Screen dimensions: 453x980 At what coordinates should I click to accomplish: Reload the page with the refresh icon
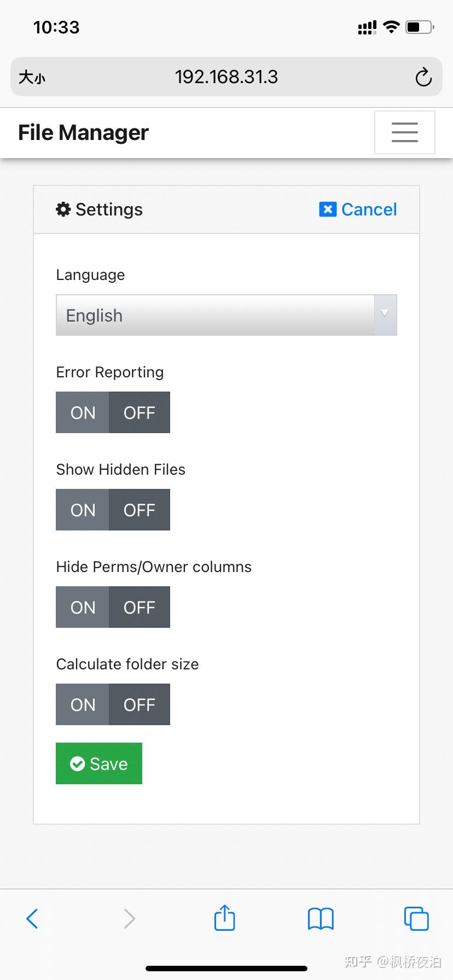(x=423, y=77)
